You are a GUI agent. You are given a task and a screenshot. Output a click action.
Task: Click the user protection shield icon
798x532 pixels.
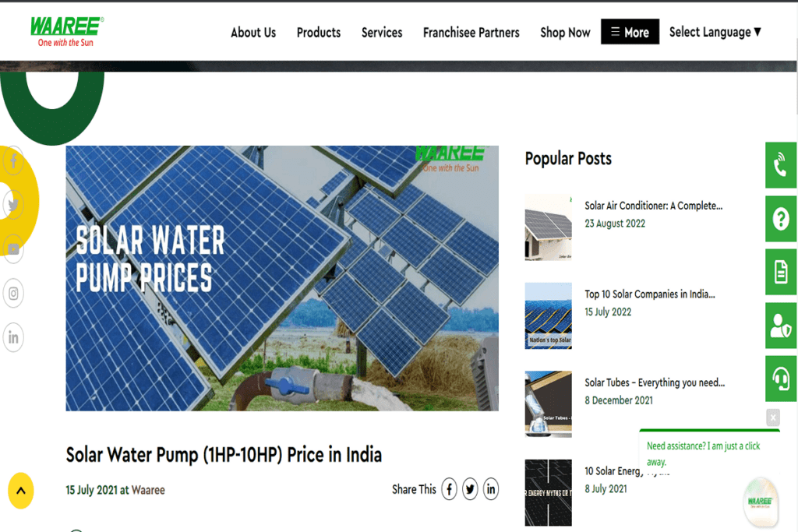pos(780,326)
